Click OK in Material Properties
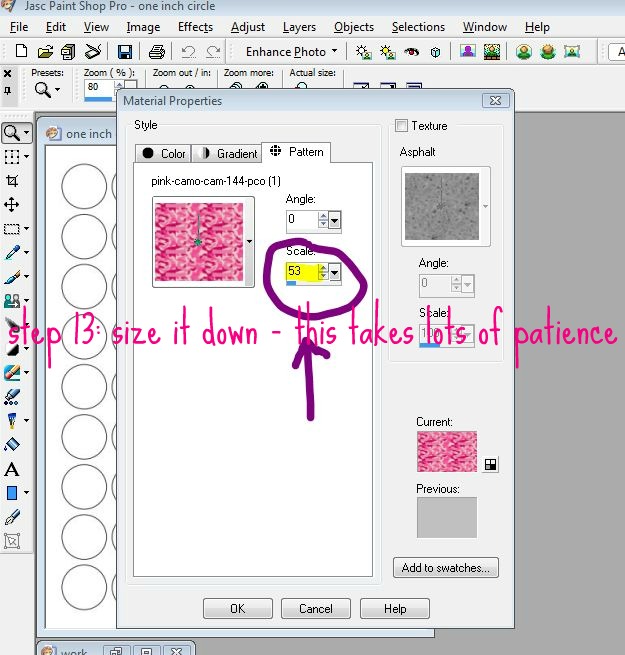The width and height of the screenshot is (625, 655). 238,608
